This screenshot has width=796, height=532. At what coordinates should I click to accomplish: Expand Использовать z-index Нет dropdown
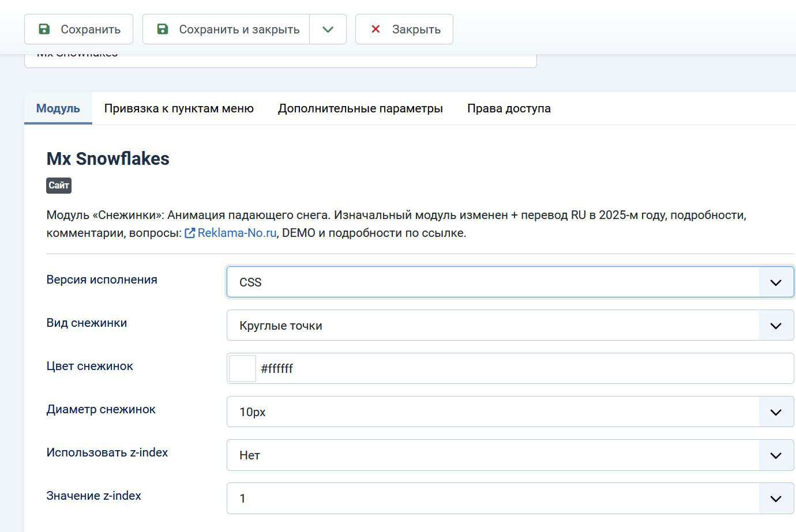pyautogui.click(x=510, y=455)
